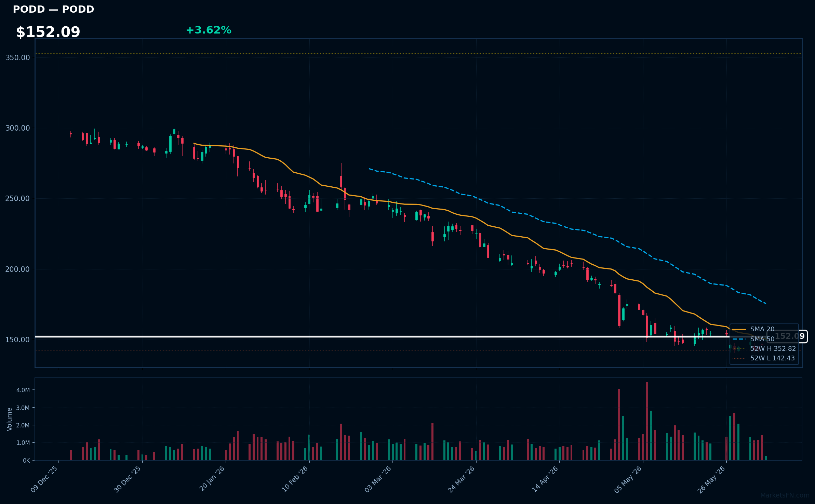Click the 10 Feb '26 date label
Viewport: 815px width, 504px height.
coord(295,479)
